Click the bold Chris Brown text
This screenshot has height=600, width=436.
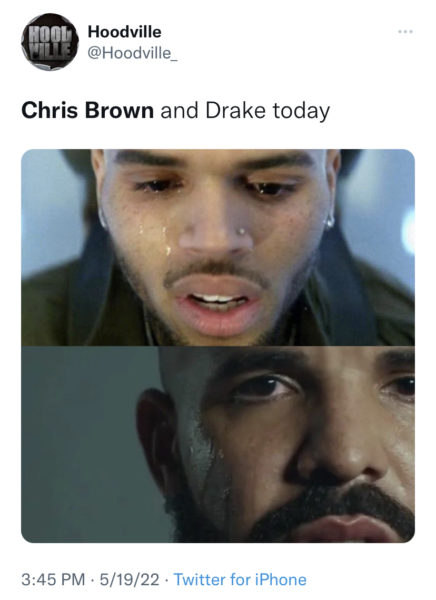pos(88,111)
